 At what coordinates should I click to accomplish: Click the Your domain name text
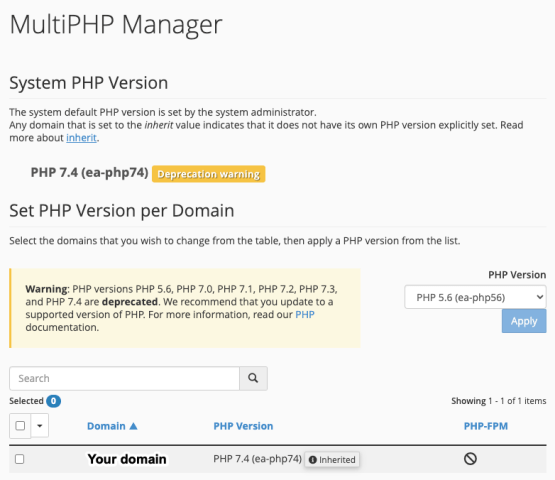click(127, 459)
